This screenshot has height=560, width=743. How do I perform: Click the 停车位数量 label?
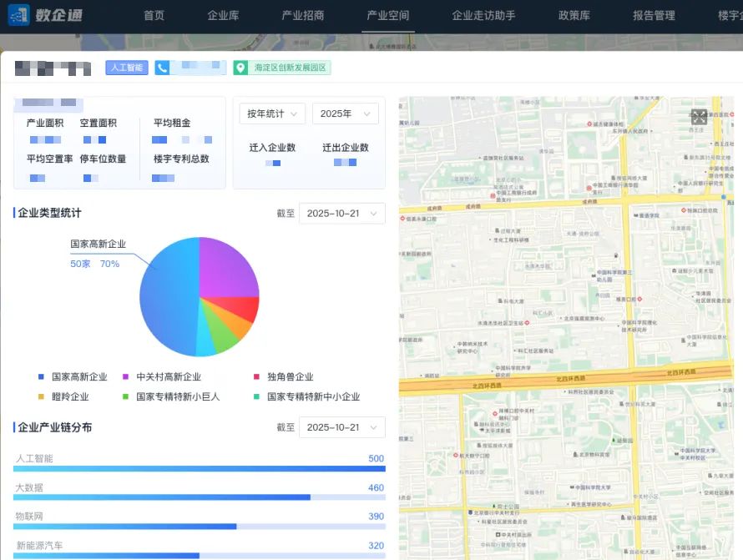[x=103, y=159]
